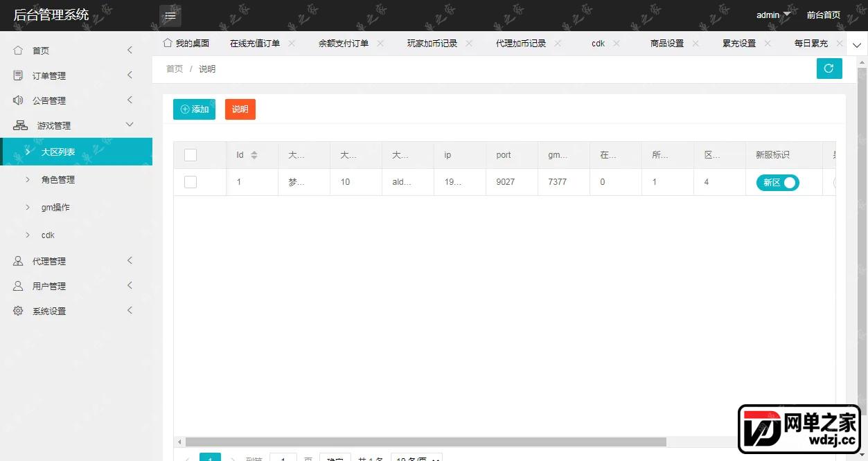The image size is (868, 461).
Task: Click the table's horizontal scrollbar
Action: pos(425,442)
